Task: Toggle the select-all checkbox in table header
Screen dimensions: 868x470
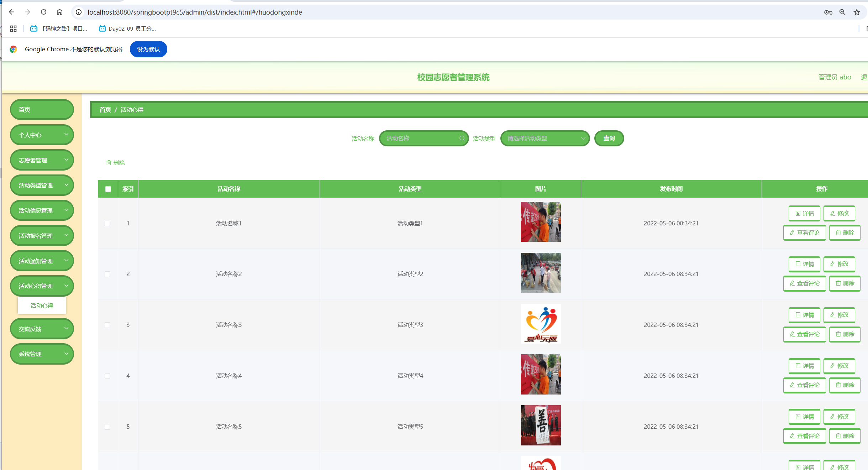Action: click(x=108, y=189)
